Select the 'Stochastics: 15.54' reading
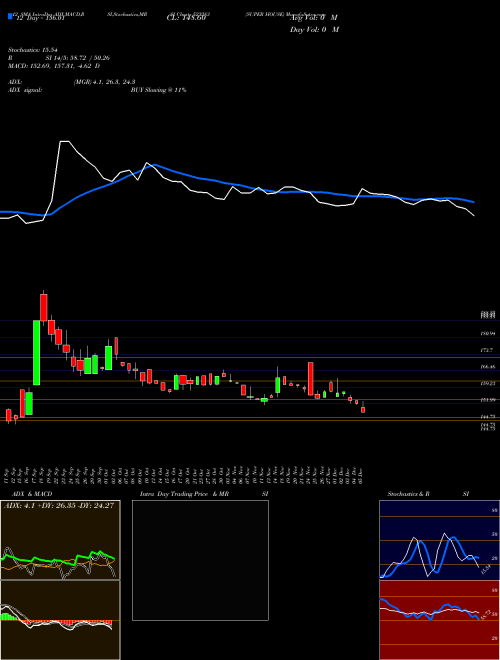The image size is (500, 660). pyautogui.click(x=32, y=50)
